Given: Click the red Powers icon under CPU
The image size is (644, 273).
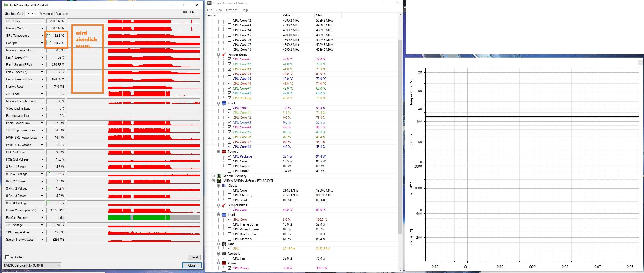Looking at the screenshot, I should click(224, 152).
